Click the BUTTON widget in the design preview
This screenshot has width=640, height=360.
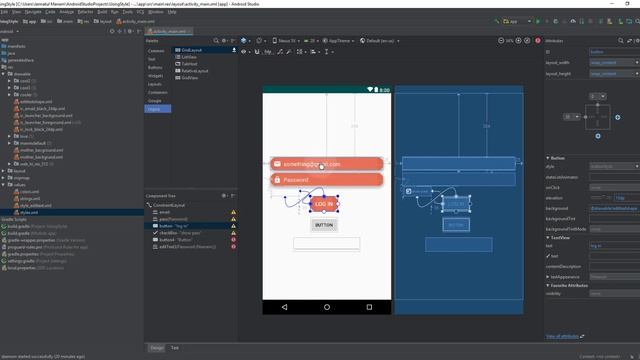pyautogui.click(x=324, y=225)
